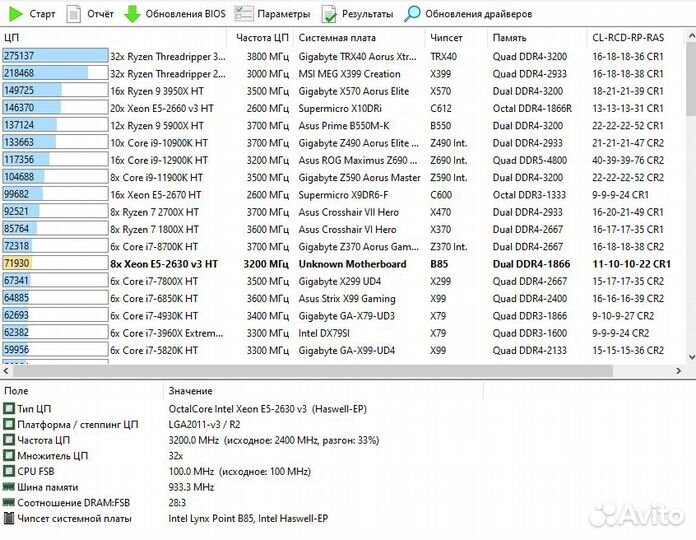Click Supermicro X10DRi motherboard cell
Image resolution: width=696 pixels, height=540 pixels.
[340, 108]
